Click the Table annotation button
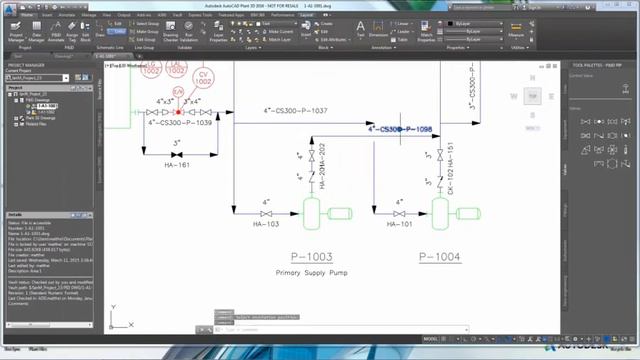The height and width of the screenshot is (360, 640). [400, 40]
